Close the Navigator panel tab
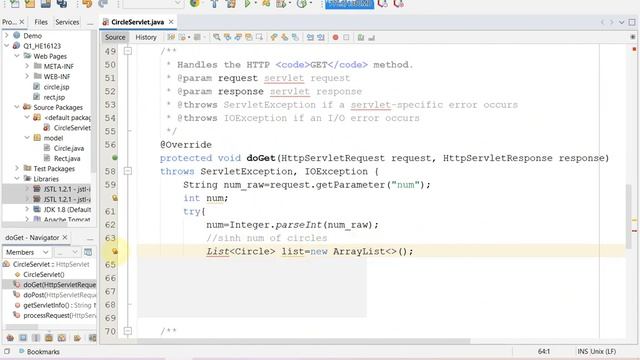640x360 pixels. click(65, 237)
